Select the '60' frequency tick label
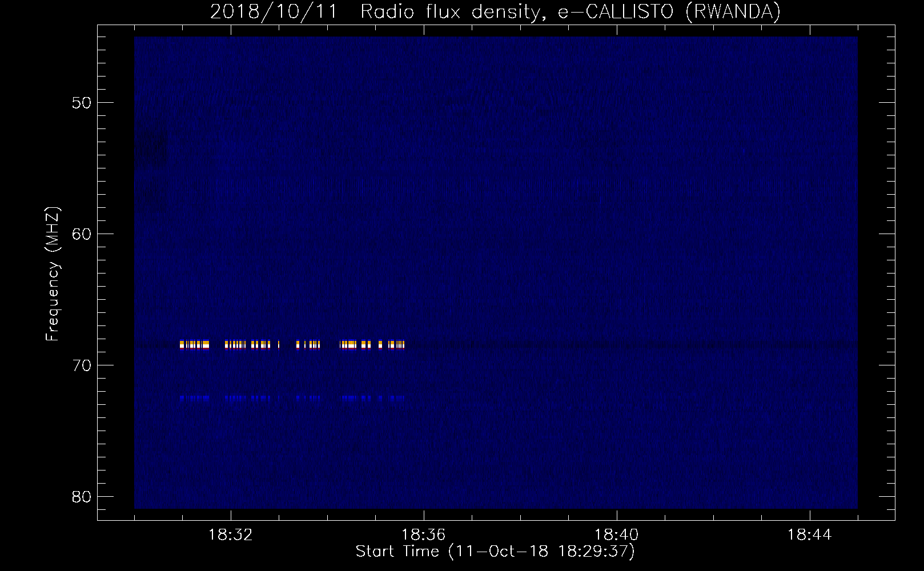Screen dimensions: 924x571 coord(82,234)
